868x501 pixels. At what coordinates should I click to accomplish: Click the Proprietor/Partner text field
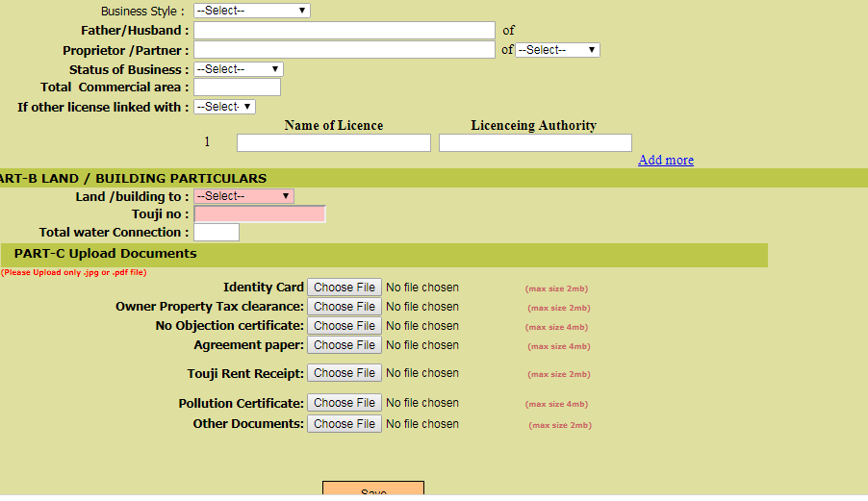pos(344,50)
